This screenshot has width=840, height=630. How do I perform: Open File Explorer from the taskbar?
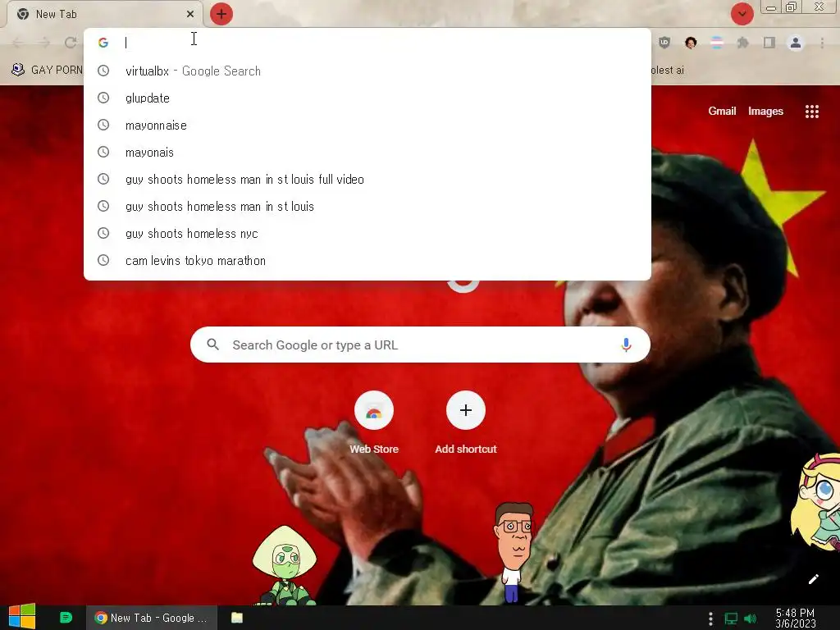click(x=237, y=618)
